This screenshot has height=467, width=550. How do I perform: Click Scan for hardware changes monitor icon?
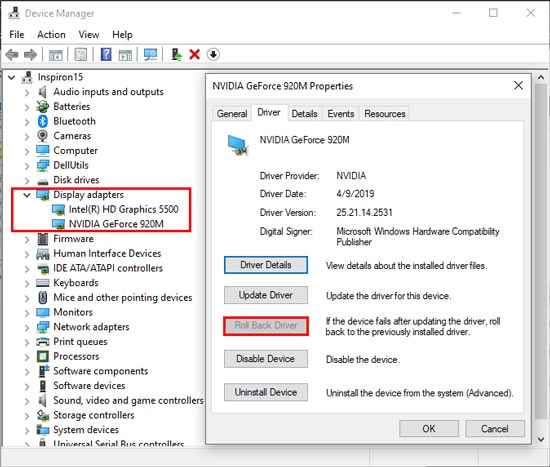pyautogui.click(x=151, y=55)
